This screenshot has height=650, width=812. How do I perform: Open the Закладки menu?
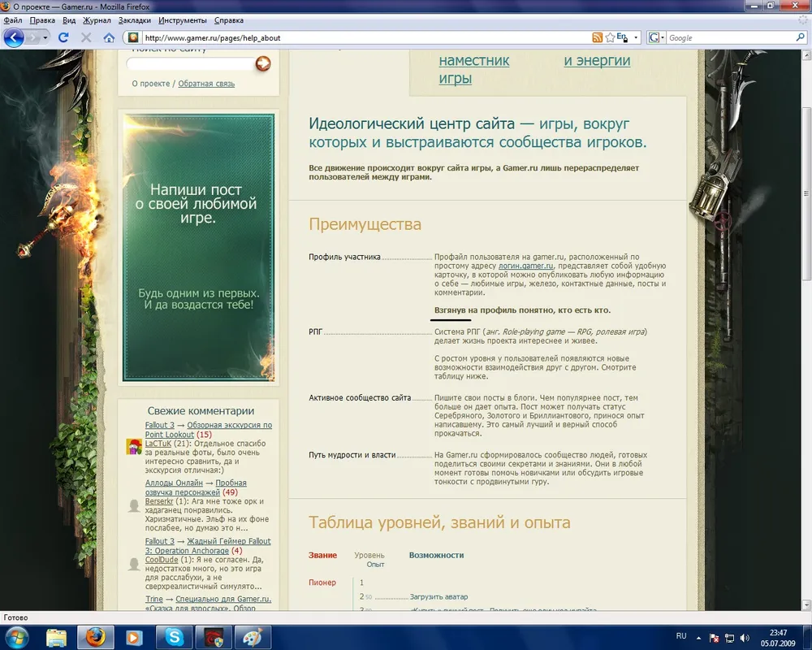(134, 19)
